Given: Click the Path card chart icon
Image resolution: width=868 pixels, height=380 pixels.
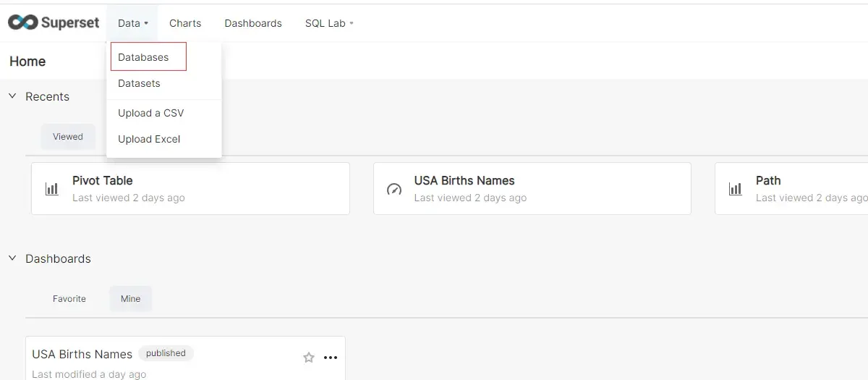Looking at the screenshot, I should [736, 189].
